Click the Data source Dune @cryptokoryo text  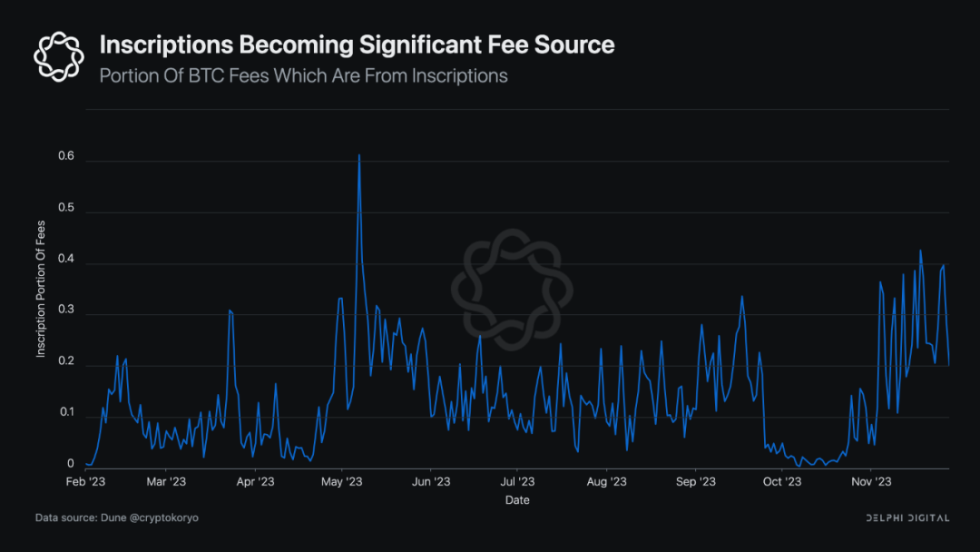[117, 517]
